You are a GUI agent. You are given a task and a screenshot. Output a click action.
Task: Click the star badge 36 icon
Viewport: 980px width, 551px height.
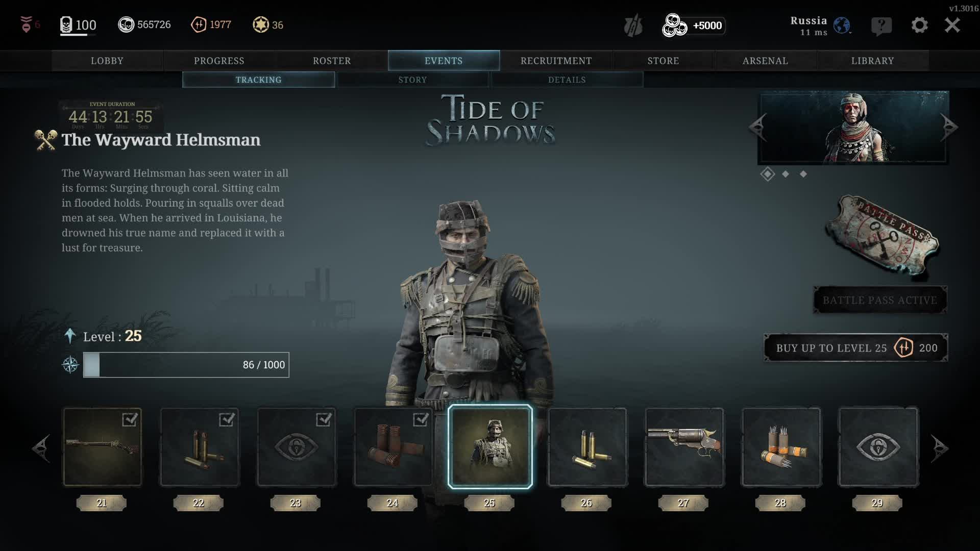261,24
